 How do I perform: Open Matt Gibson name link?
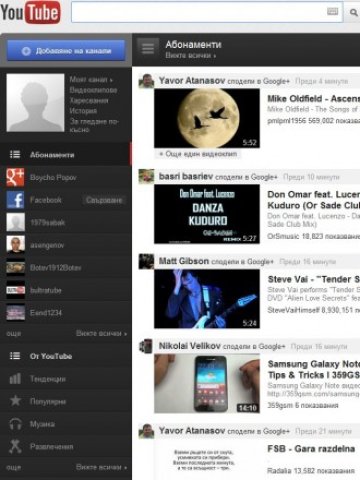(184, 261)
